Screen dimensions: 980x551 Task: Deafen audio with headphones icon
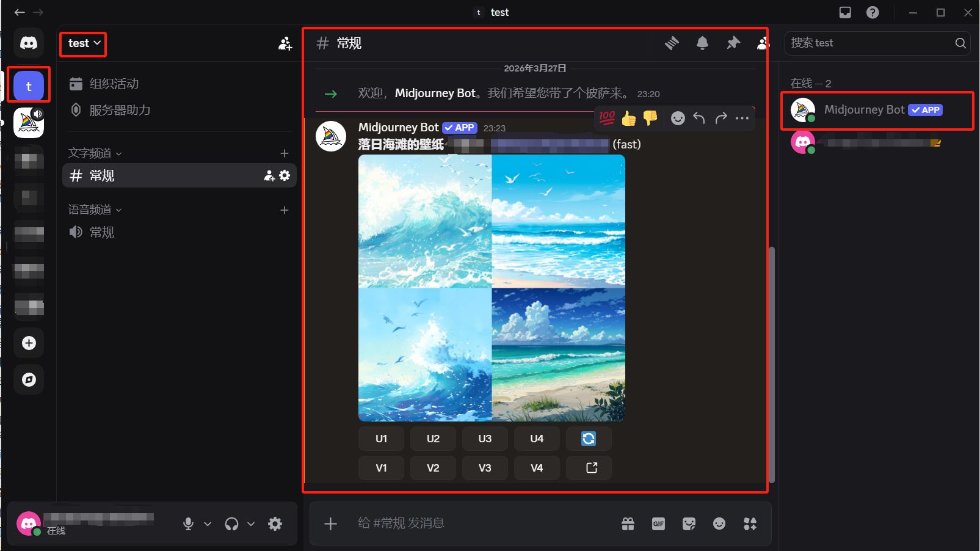click(x=231, y=524)
